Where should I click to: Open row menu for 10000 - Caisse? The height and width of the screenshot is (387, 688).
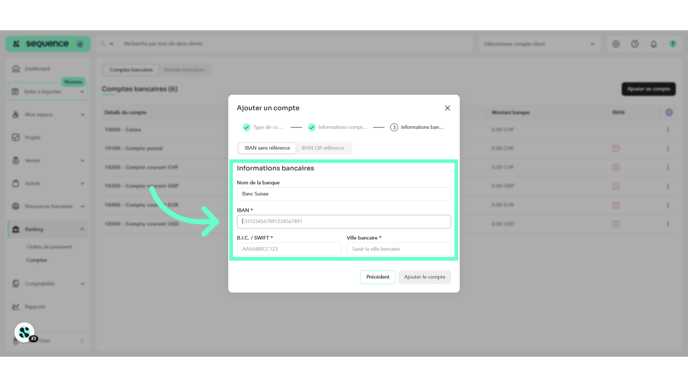click(668, 130)
